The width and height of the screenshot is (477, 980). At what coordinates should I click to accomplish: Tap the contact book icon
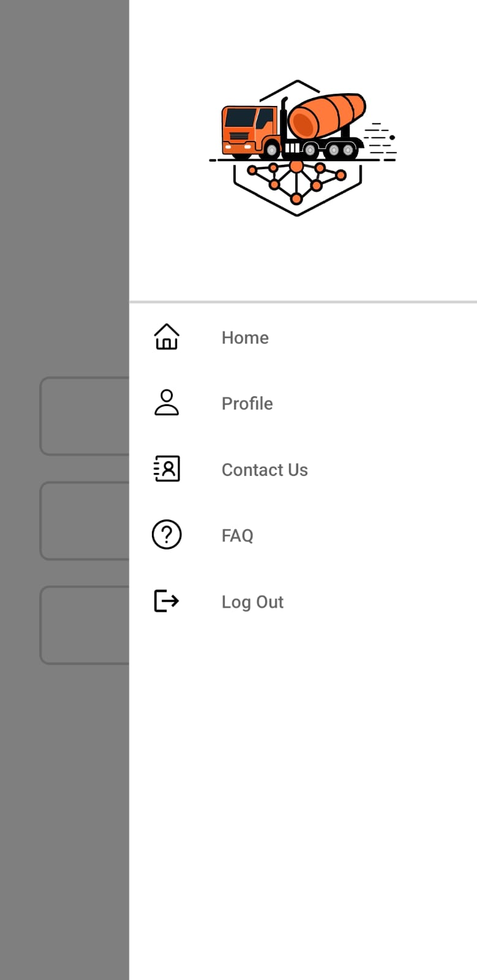(x=167, y=469)
